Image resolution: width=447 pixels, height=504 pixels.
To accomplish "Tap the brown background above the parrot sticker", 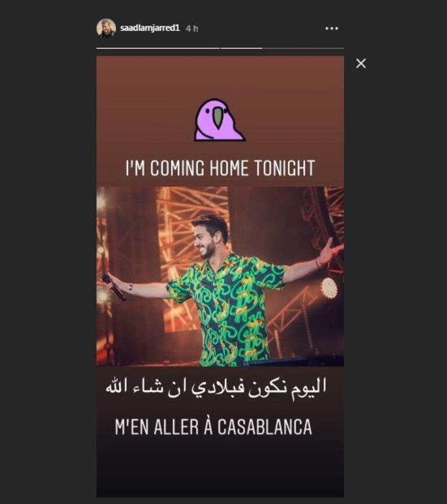I will (x=220, y=76).
